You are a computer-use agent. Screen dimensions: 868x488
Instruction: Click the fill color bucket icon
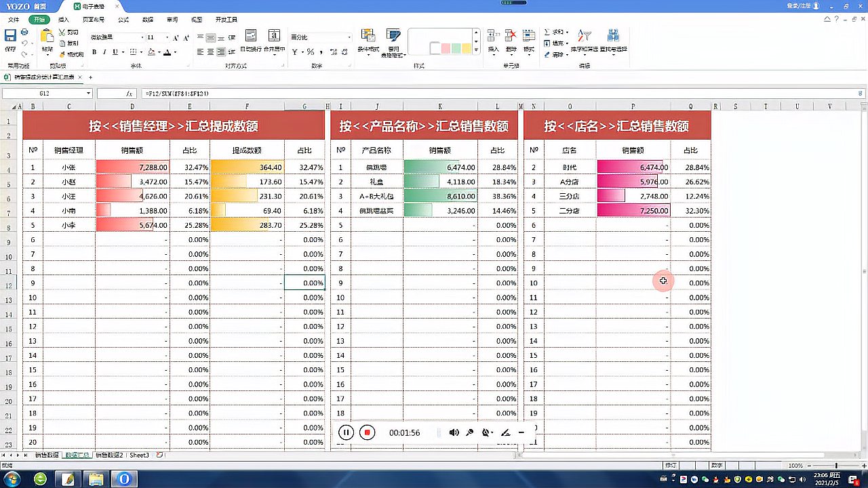[151, 52]
